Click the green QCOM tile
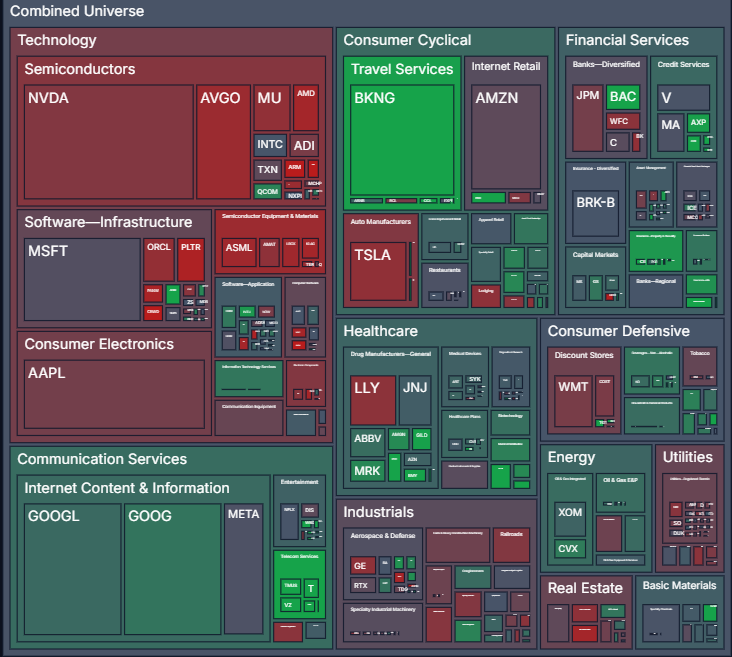The height and width of the screenshot is (657, 732). (267, 191)
